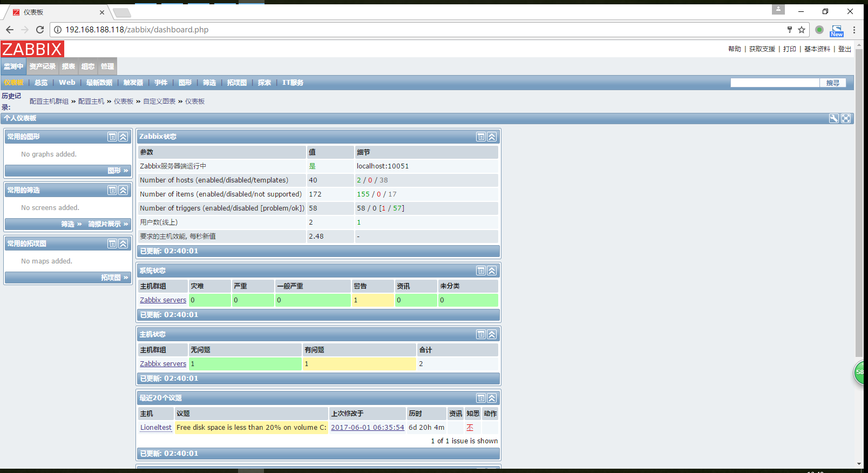Viewport: 868px width, 473px height.
Task: Open 配置主机群组 history breadcrumb
Action: (49, 102)
